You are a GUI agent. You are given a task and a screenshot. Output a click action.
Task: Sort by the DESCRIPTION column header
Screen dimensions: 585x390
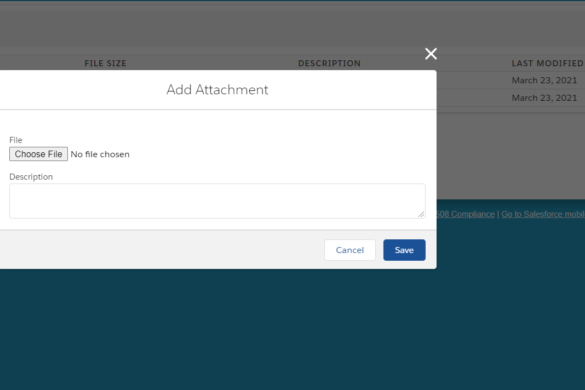pos(329,63)
